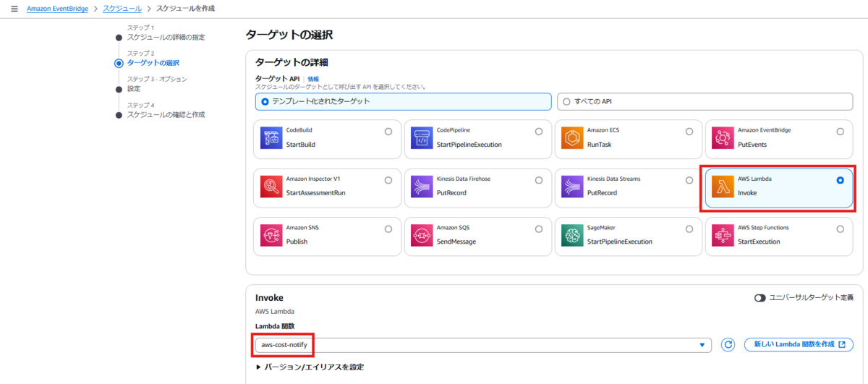Image resolution: width=868 pixels, height=384 pixels.
Task: Select the SageMaker StartPipelineExecution radio button
Action: pos(689,229)
